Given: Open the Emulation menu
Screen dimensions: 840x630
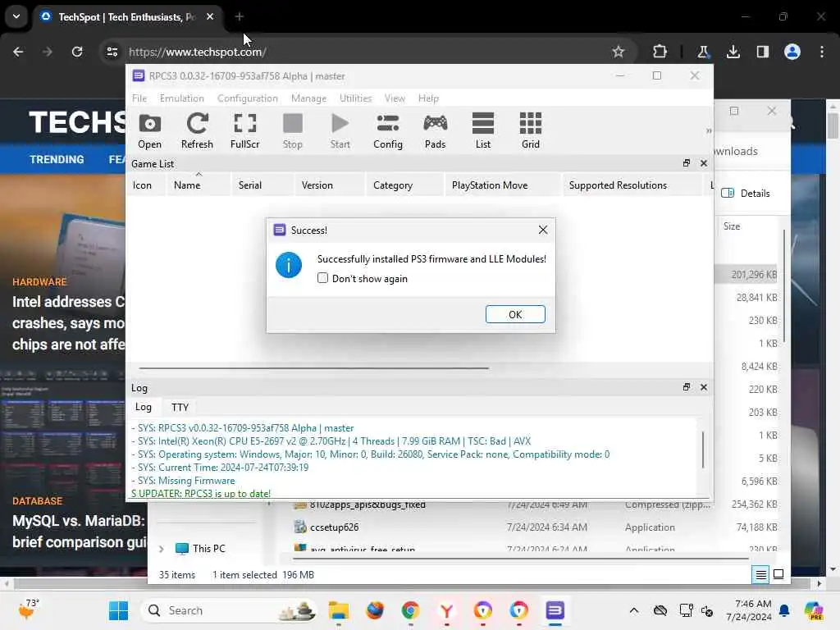Looking at the screenshot, I should [181, 98].
